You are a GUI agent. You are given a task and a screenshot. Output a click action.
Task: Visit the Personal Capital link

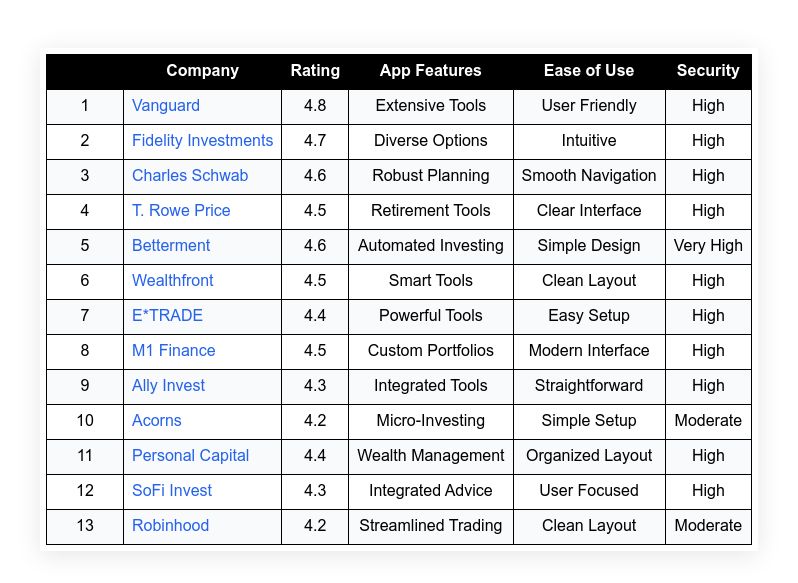[x=190, y=456]
